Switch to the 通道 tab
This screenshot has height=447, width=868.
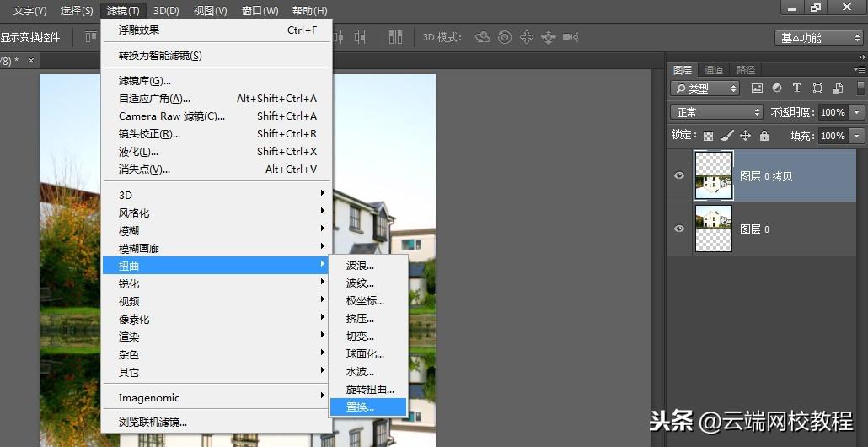714,70
